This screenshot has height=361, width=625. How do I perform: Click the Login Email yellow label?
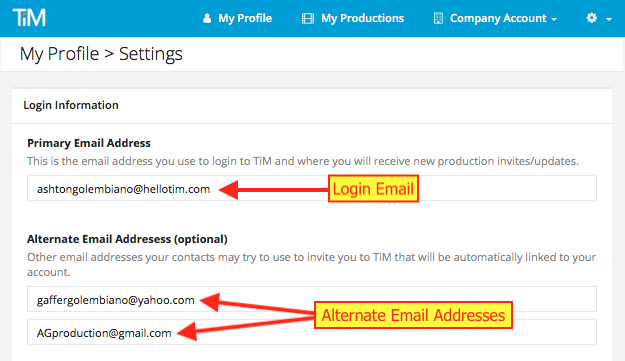pos(373,188)
